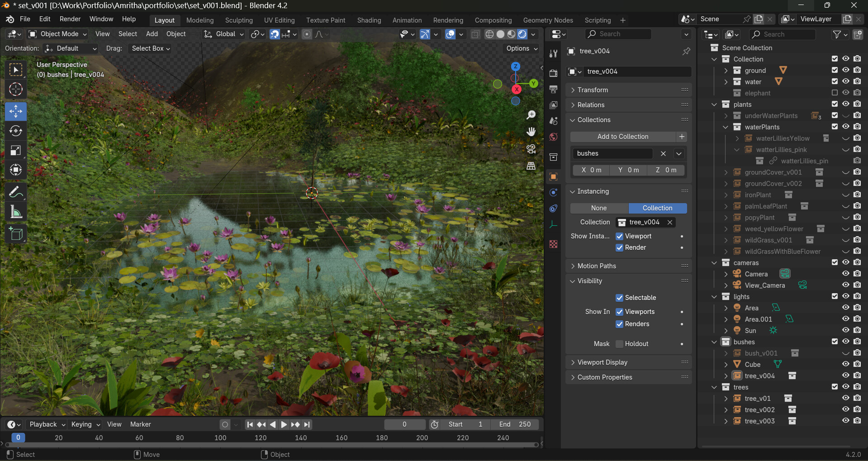Open Object Properties tab in Properties editor
Viewport: 868px width, 461px height.
[553, 176]
